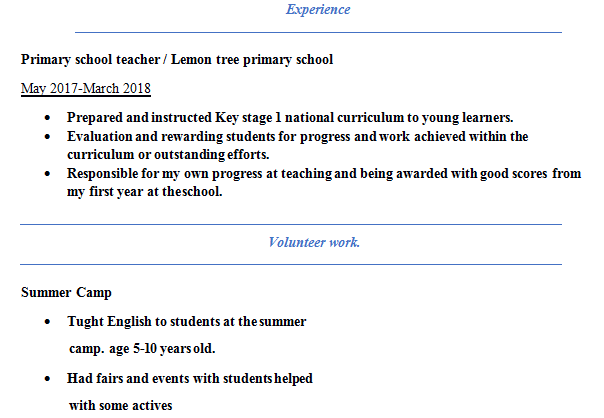Click the bullet before 'Had fairs and events'
Image resolution: width=604 pixels, height=418 pixels.
[x=50, y=379]
